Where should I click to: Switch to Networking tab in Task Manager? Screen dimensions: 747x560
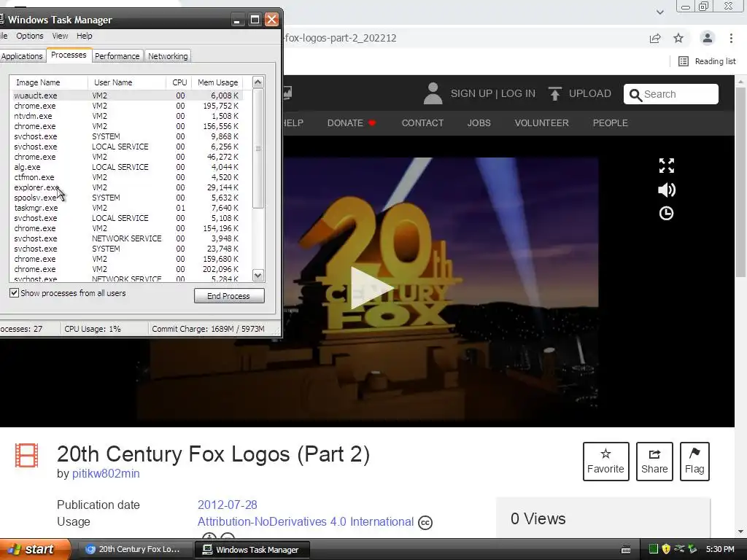coord(168,55)
